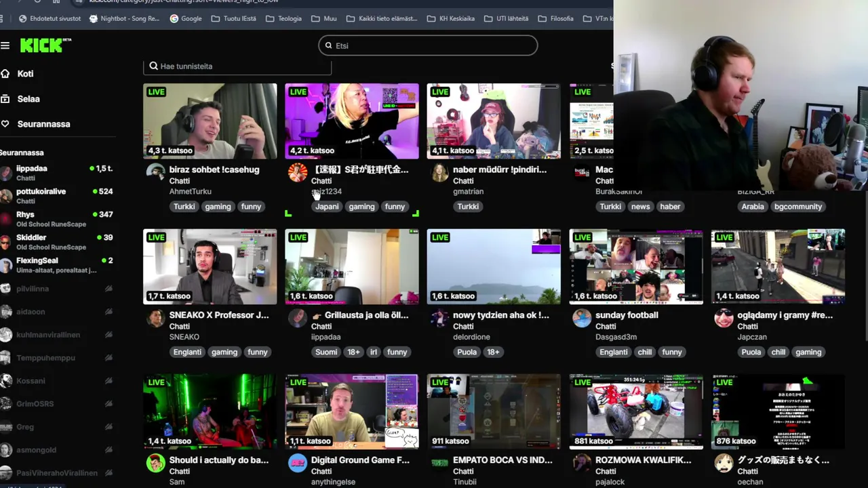
Task: Click the Sam channel avatar
Action: [156, 463]
